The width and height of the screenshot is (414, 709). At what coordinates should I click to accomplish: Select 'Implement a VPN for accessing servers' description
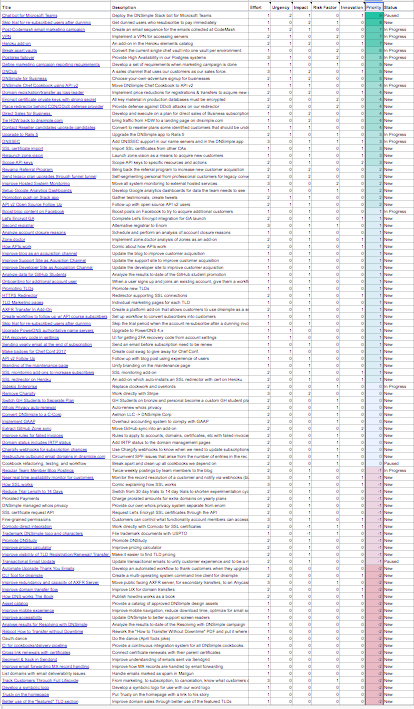click(x=179, y=37)
